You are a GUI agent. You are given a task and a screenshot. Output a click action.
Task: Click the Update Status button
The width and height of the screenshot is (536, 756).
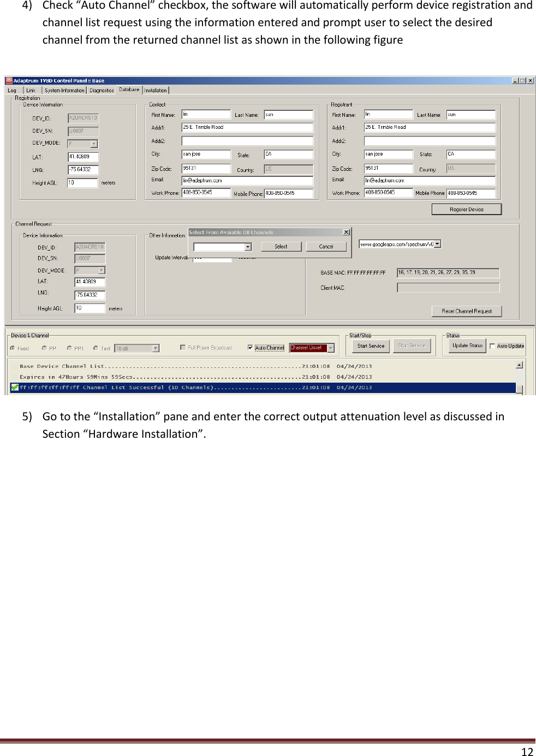(468, 346)
